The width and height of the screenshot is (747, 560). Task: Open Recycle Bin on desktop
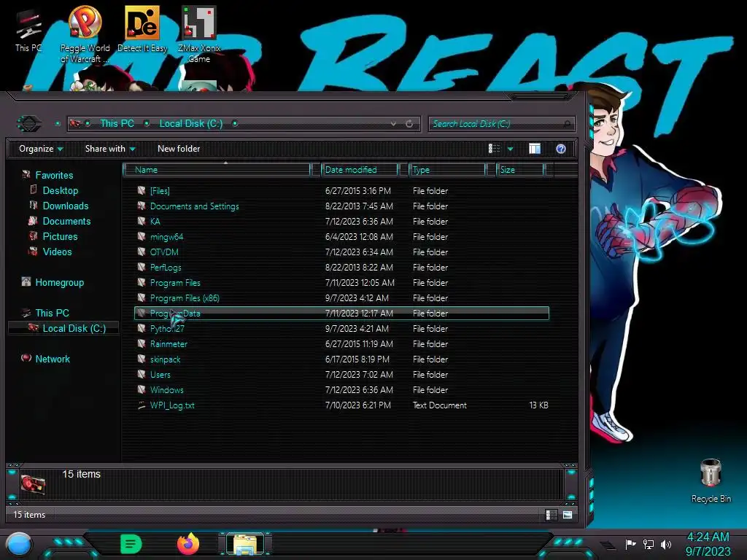tap(711, 481)
